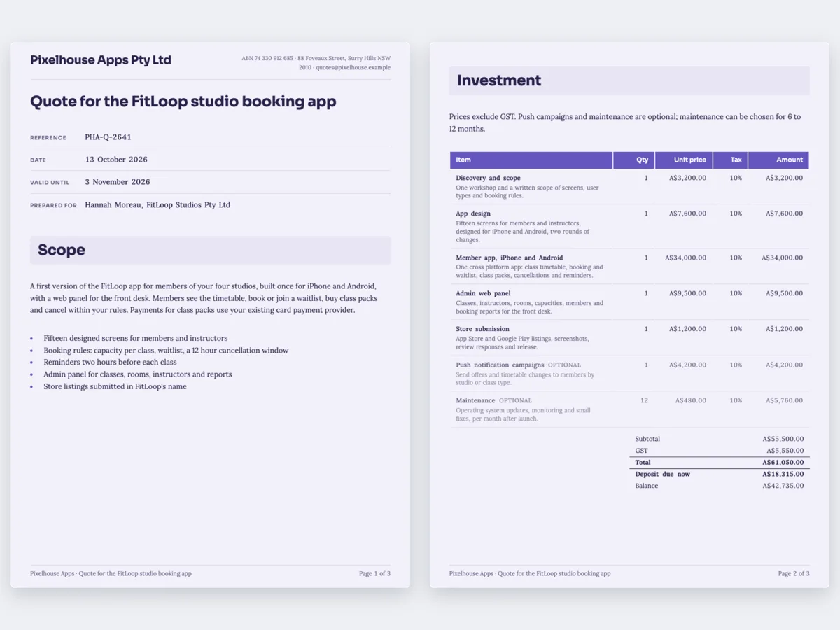Select the valid until date 3 November 2026
Image resolution: width=840 pixels, height=630 pixels.
click(x=118, y=182)
